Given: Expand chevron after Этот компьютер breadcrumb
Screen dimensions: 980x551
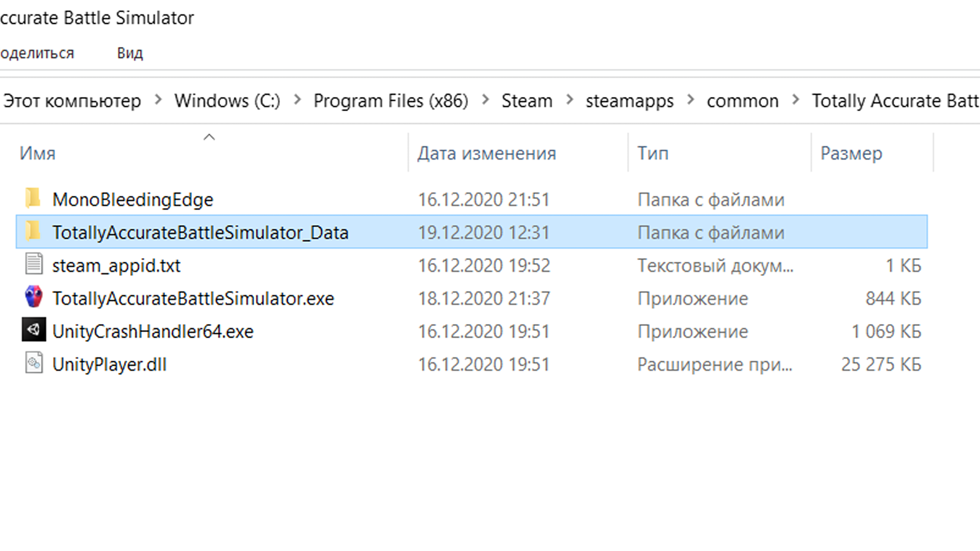Looking at the screenshot, I should pyautogui.click(x=158, y=100).
